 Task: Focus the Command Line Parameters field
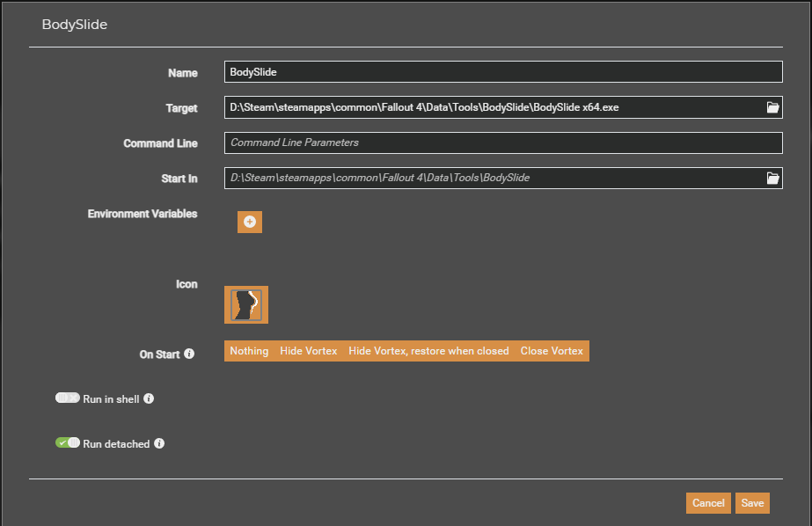[x=503, y=142]
